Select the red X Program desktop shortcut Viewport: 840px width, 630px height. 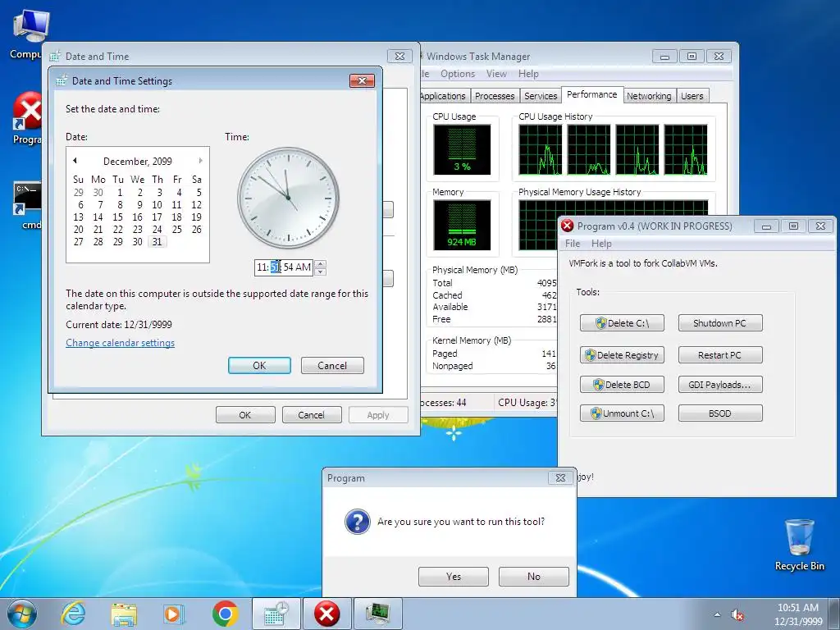point(27,119)
